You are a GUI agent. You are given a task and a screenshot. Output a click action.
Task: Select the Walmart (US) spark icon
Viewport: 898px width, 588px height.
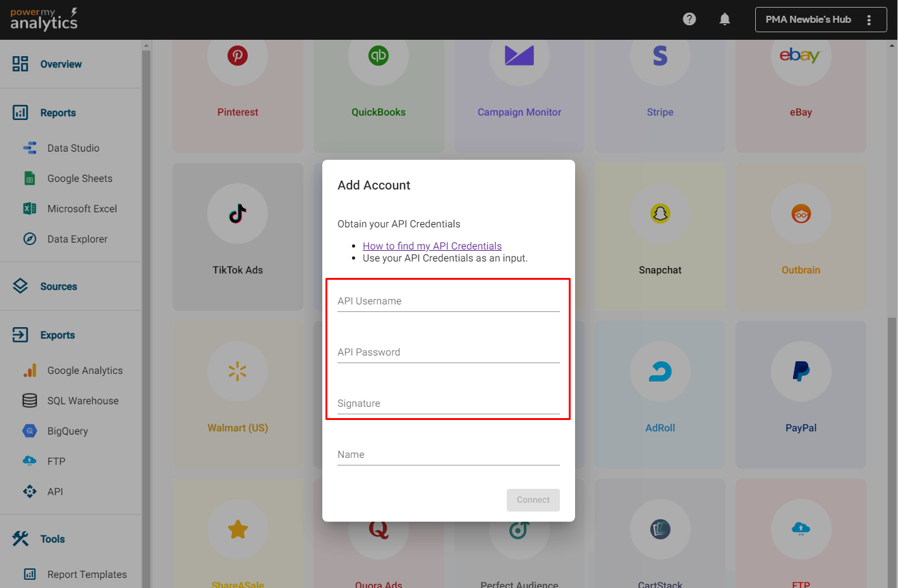(238, 371)
